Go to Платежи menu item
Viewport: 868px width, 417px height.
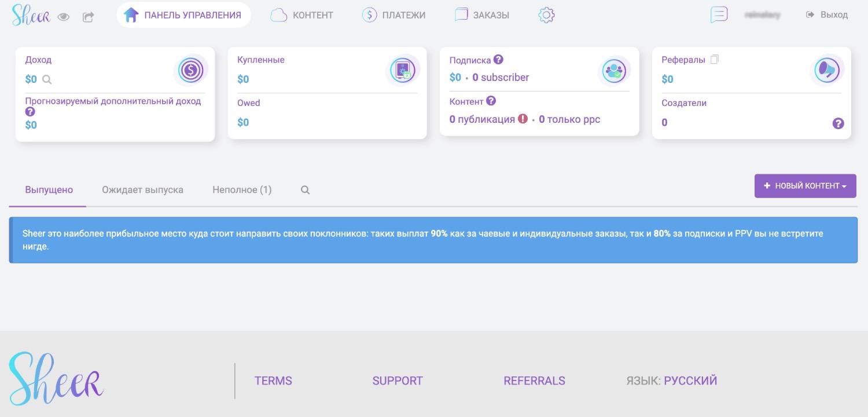(393, 15)
